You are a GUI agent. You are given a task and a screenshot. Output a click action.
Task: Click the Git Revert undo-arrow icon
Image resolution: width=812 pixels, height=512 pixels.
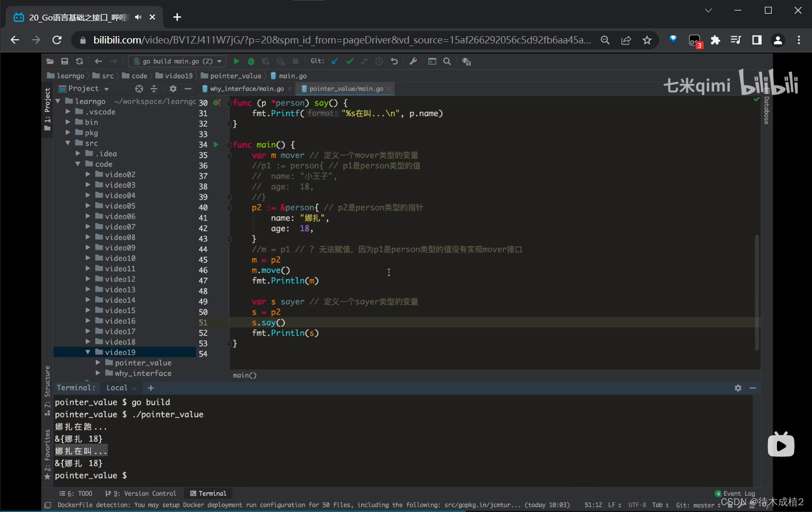(394, 61)
